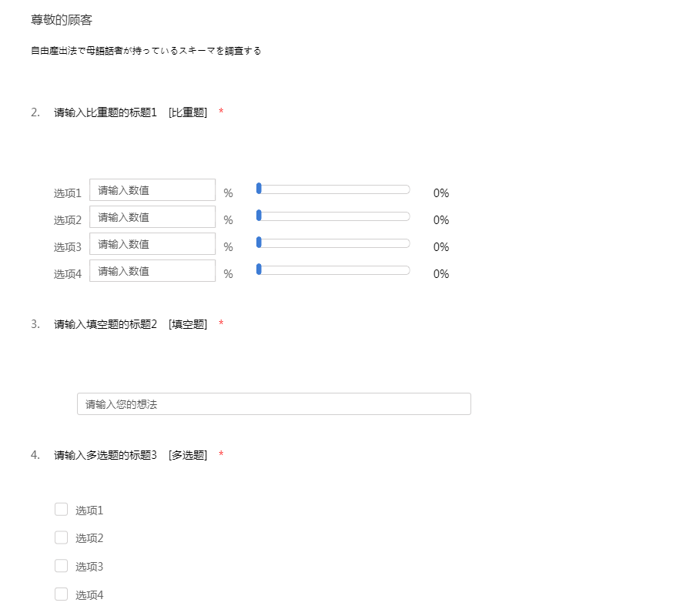Click the 0% value beside 选项4 slider
Image resolution: width=693 pixels, height=616 pixels.
[441, 274]
